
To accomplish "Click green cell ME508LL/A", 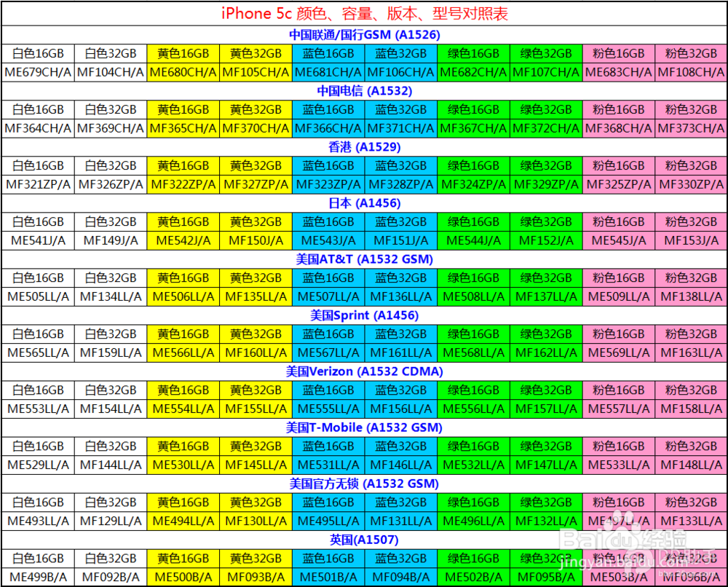I will [x=473, y=296].
